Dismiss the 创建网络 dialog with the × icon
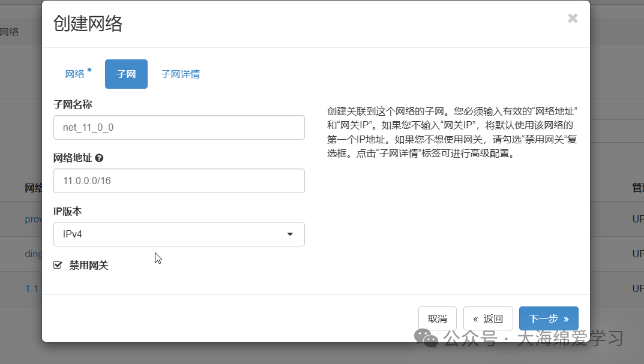The height and width of the screenshot is (364, 644). [572, 18]
